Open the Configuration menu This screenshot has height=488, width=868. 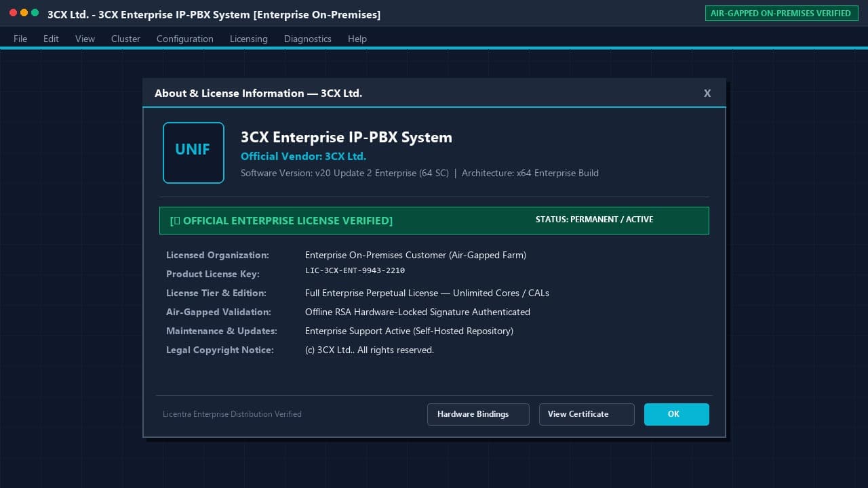(x=185, y=39)
